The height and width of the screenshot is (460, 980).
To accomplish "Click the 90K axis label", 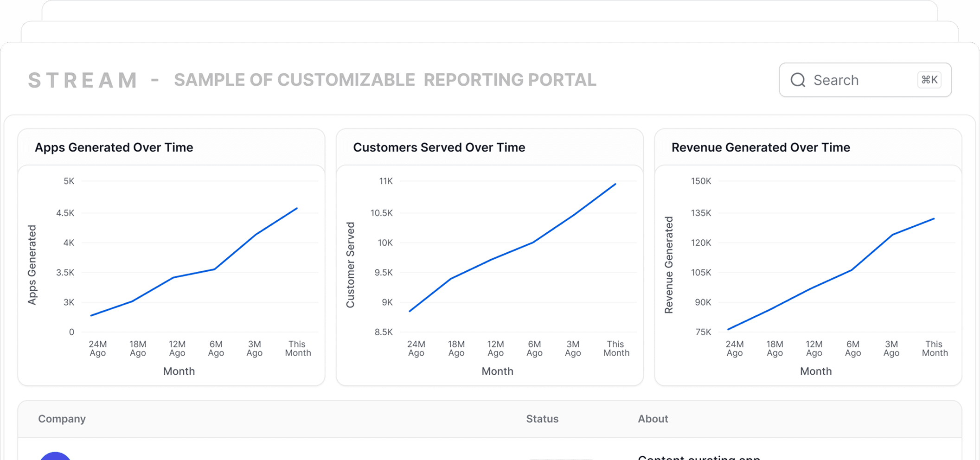I will tap(703, 302).
